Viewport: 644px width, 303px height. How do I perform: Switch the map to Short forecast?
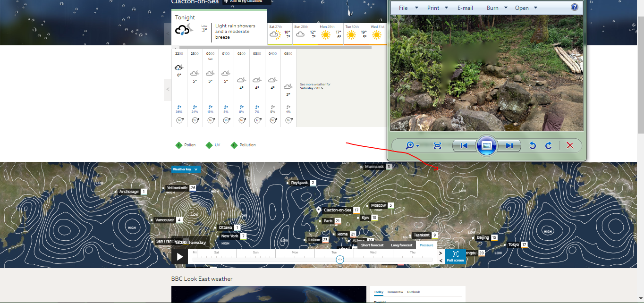372,245
